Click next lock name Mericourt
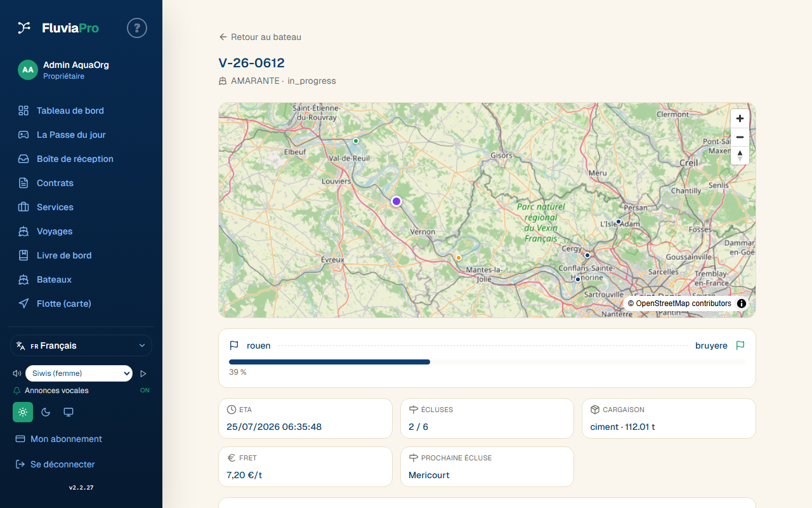812x508 pixels. 429,475
